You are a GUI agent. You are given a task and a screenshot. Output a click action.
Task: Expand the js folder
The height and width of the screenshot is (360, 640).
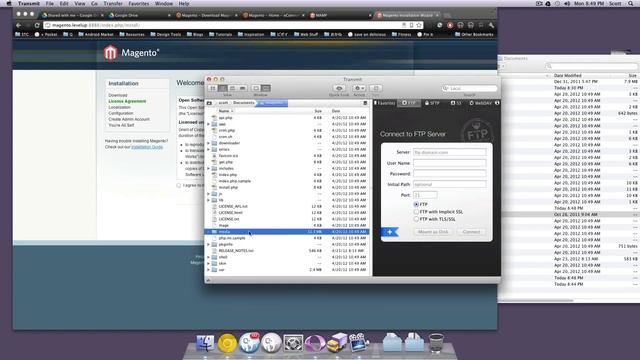click(209, 194)
